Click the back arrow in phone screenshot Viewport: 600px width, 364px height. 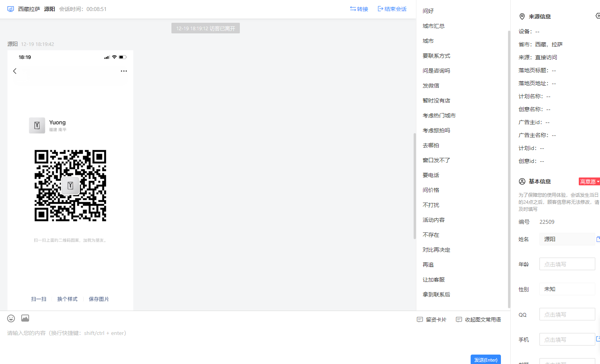[x=15, y=71]
